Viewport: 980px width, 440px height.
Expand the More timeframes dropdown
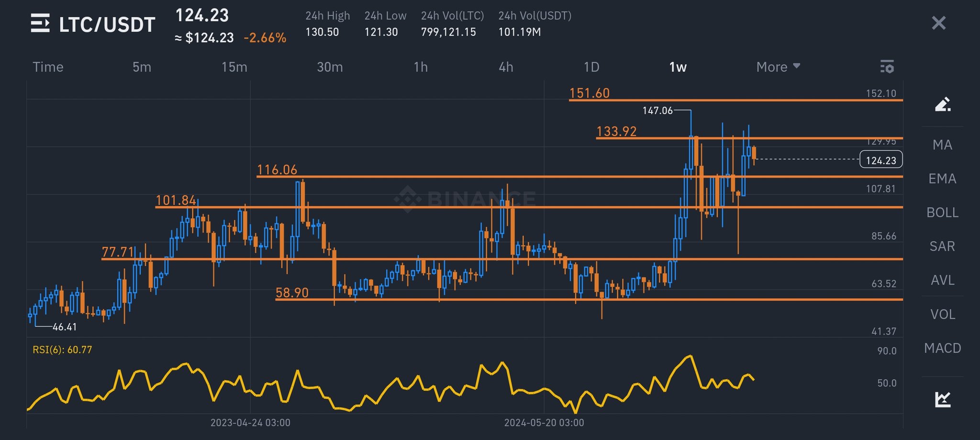778,67
